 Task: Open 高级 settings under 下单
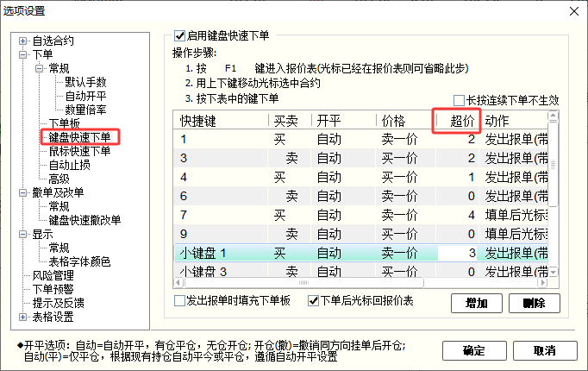(59, 179)
